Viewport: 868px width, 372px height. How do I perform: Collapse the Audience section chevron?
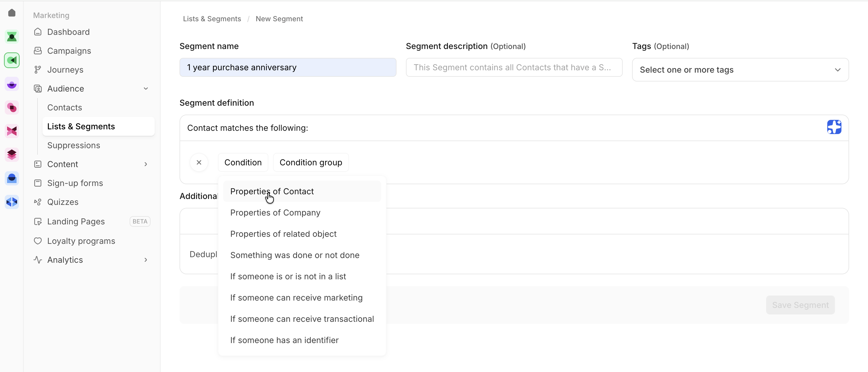pos(146,89)
